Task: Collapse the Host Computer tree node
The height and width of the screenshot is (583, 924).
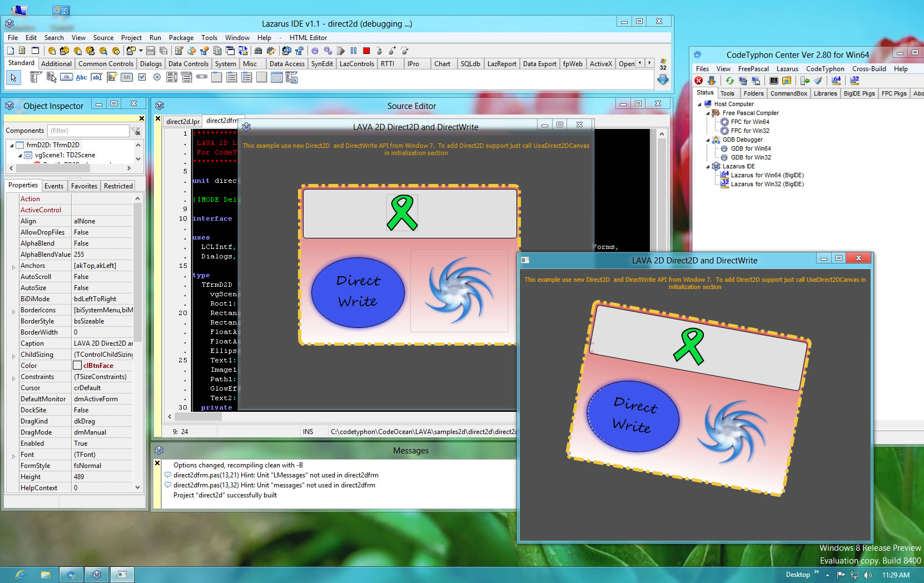Action: (700, 104)
